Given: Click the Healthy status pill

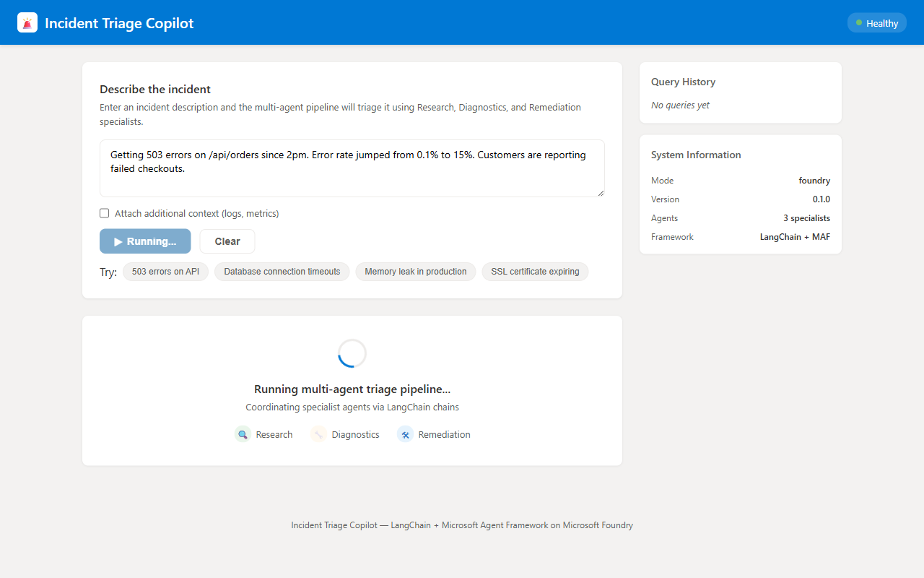Looking at the screenshot, I should click(x=876, y=22).
